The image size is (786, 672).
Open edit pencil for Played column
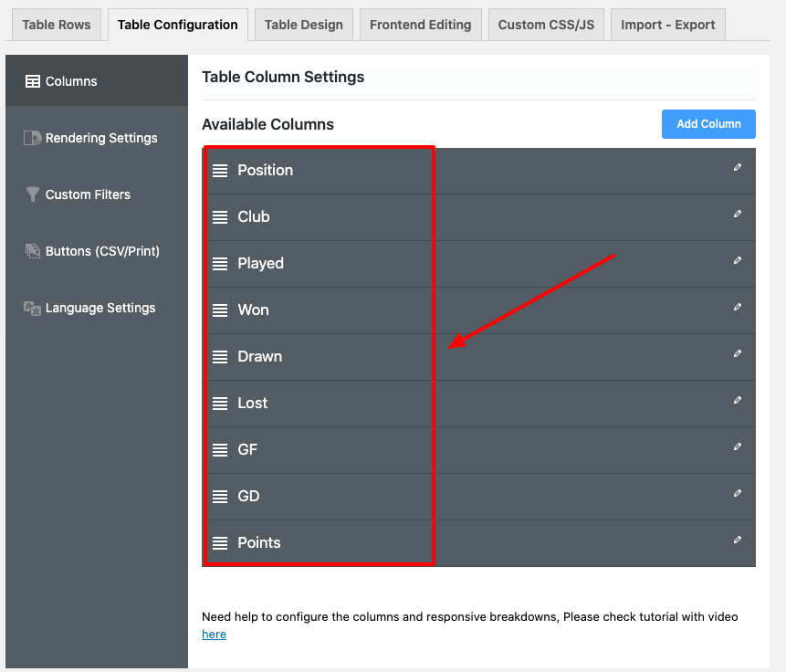(738, 261)
